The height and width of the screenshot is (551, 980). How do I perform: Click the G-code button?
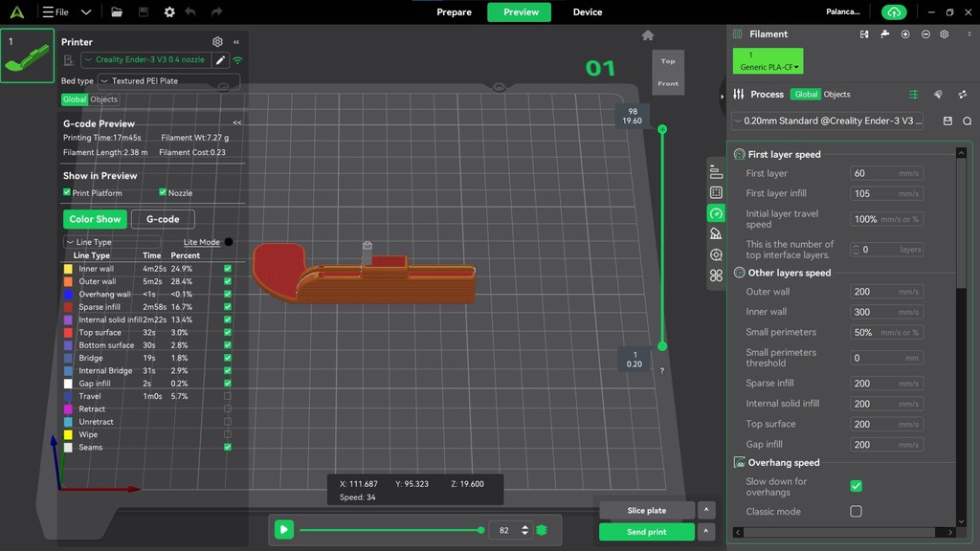[x=163, y=219]
